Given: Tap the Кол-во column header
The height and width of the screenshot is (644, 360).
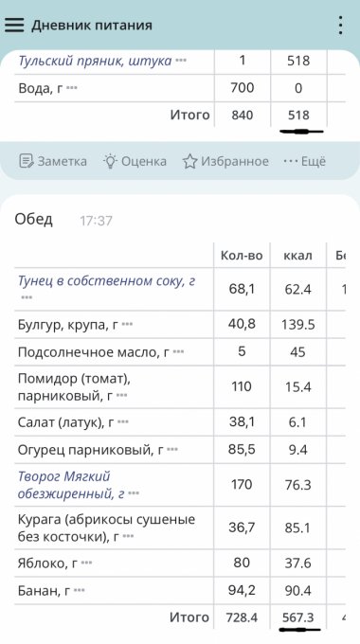Looking at the screenshot, I should point(242,256).
